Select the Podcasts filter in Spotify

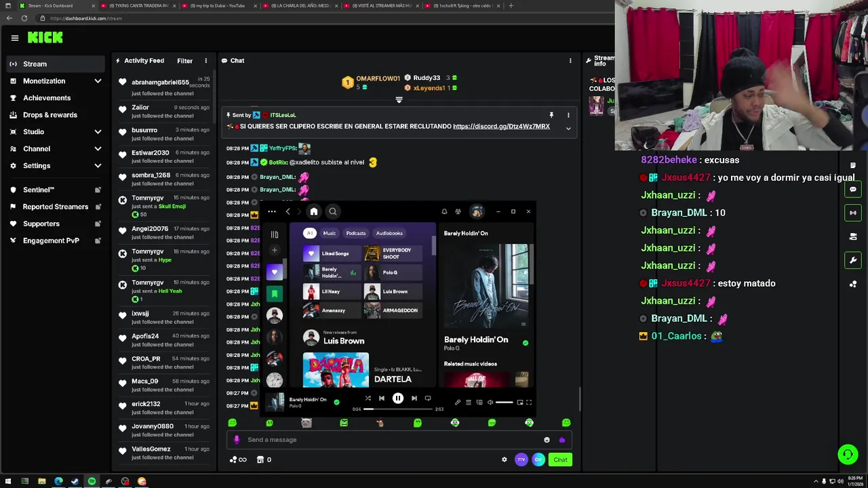click(355, 233)
